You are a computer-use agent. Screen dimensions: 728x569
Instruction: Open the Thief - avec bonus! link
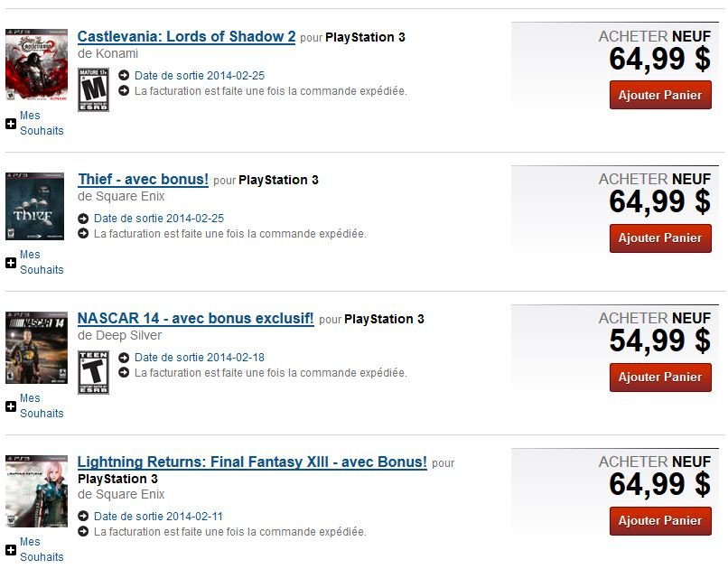coord(143,179)
